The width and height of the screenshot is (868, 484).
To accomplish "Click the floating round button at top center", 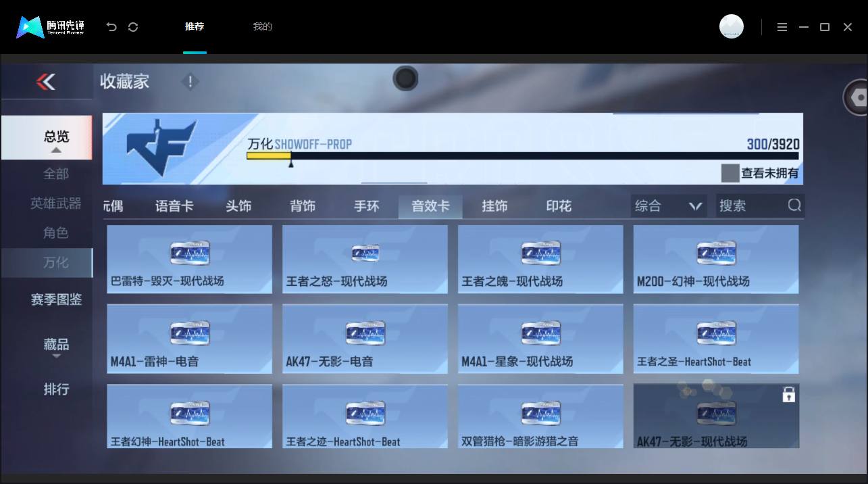I will pyautogui.click(x=405, y=78).
